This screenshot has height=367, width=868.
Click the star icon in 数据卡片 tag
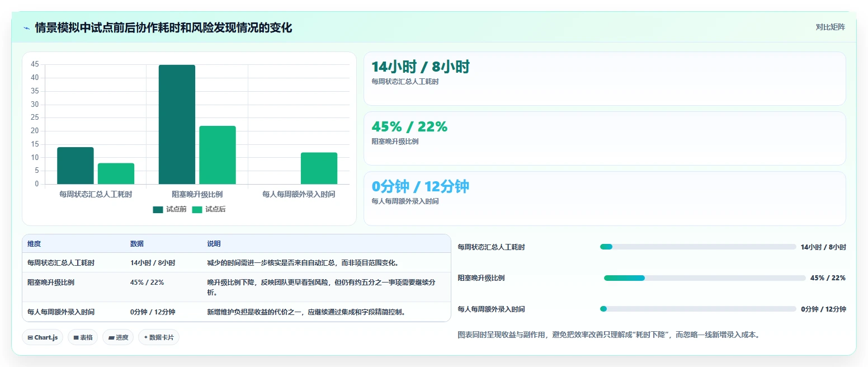[x=146, y=337]
